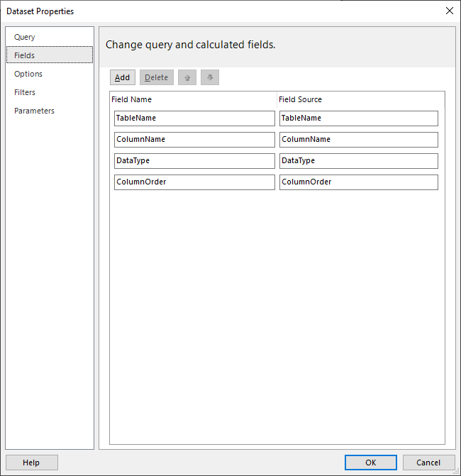This screenshot has height=476, width=461.
Task: Move the selected field up with arrow icon
Action: 187,77
